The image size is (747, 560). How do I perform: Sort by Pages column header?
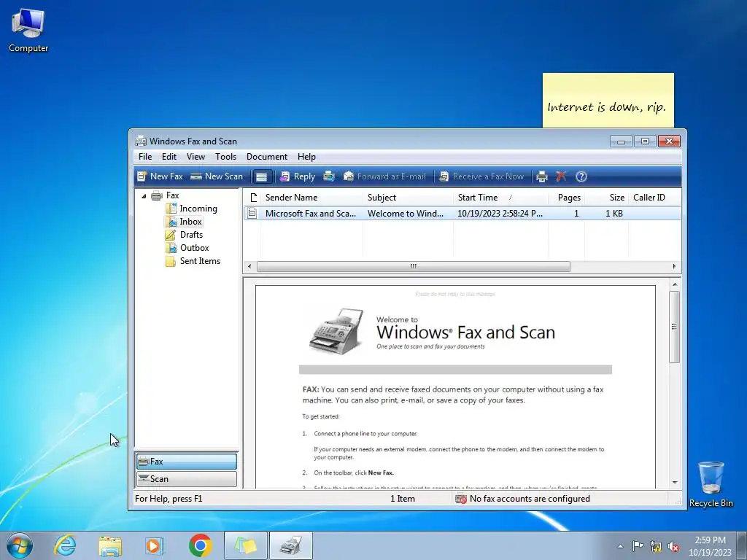566,198
